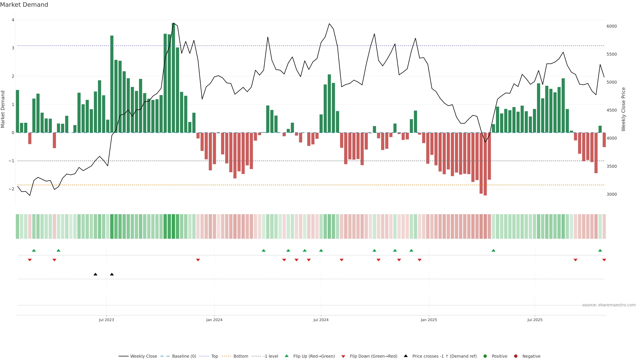Image resolution: width=644 pixels, height=362 pixels.
Task: Click the second black price-cross triangle marker
Action: pos(112,274)
